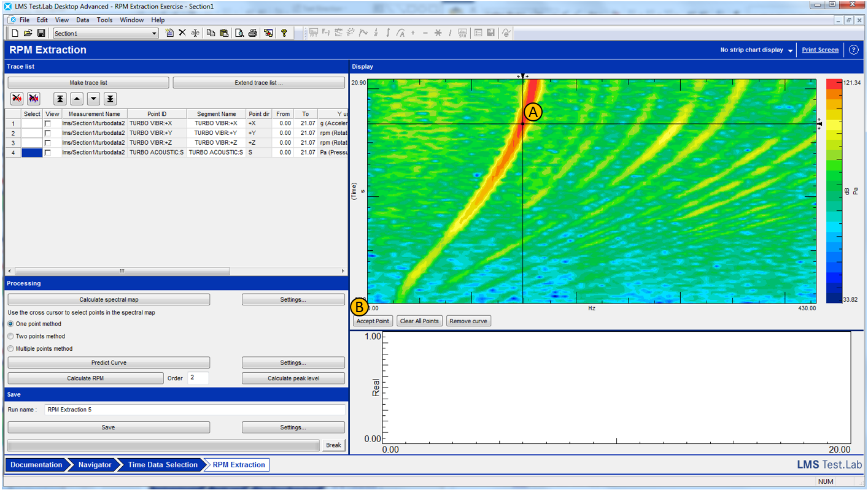Select Two points method radio button
Image resolution: width=868 pixels, height=490 pixels.
pyautogui.click(x=10, y=336)
